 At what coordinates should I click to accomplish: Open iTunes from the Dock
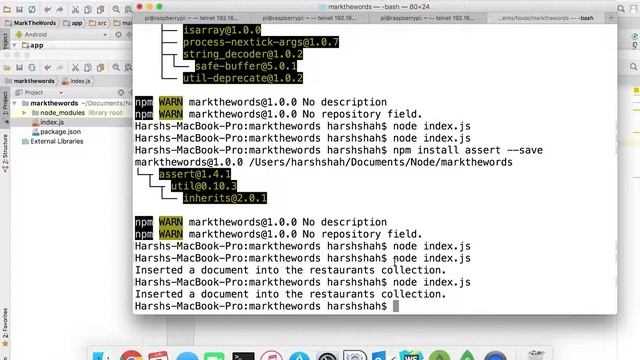pos(271,355)
